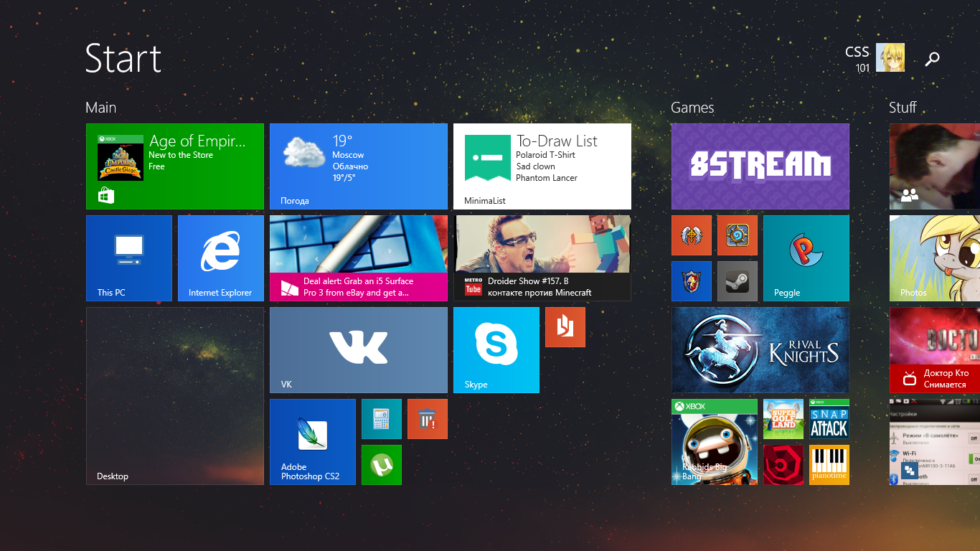980x551 pixels.
Task: Launch Internet Explorer tile
Action: tap(221, 258)
